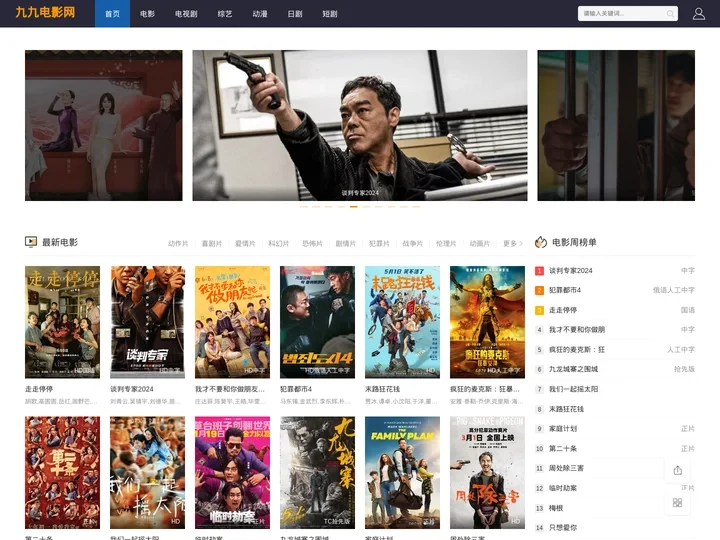Viewport: 720px width, 540px height.
Task: Open the 第二十条 movie poster
Action: click(x=62, y=472)
